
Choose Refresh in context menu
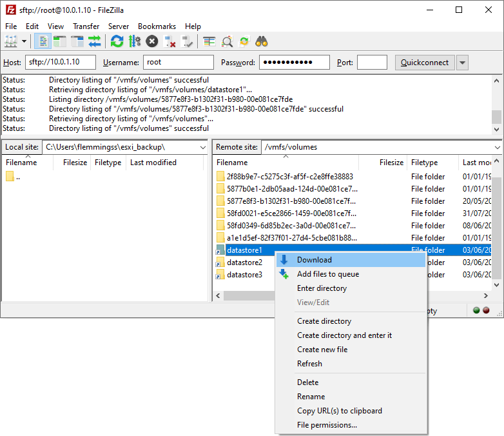tap(351, 363)
